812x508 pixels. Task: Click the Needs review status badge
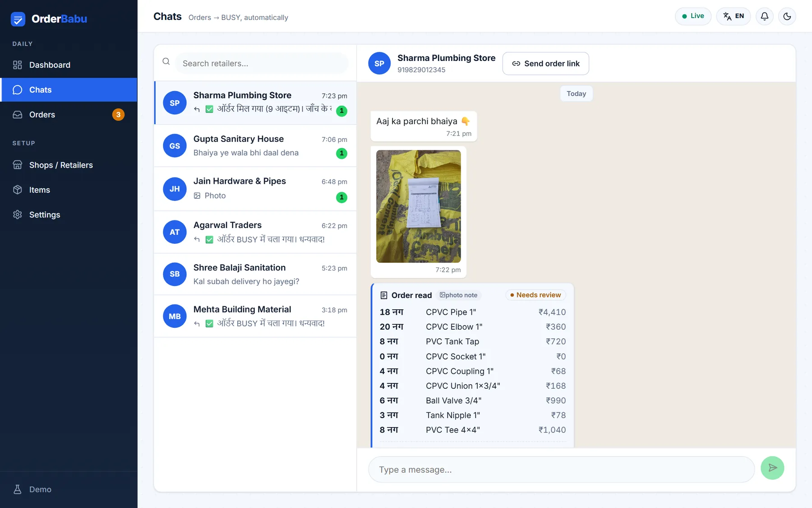(535, 295)
